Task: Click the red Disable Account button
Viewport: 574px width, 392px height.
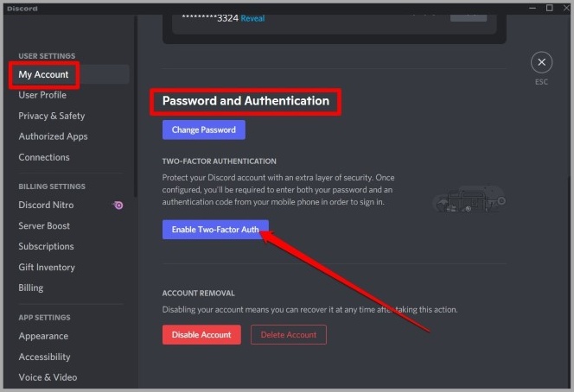Action: coord(201,335)
